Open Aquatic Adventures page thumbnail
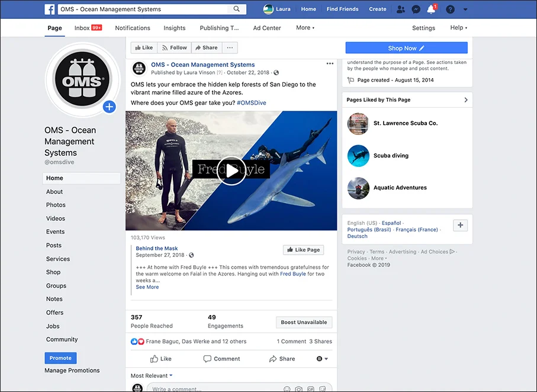Screen dimensions: 537x392 pyautogui.click(x=358, y=188)
